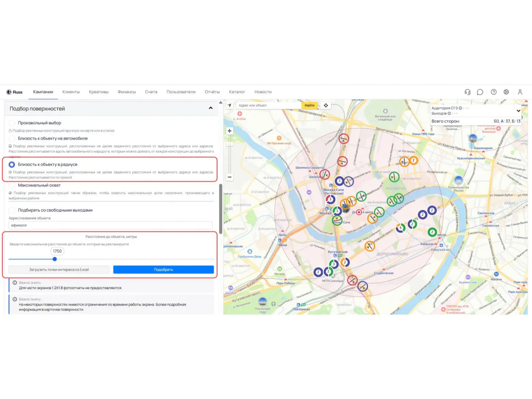This screenshot has width=532, height=399.
Task: Click the А clinic map marker
Action: [240, 114]
